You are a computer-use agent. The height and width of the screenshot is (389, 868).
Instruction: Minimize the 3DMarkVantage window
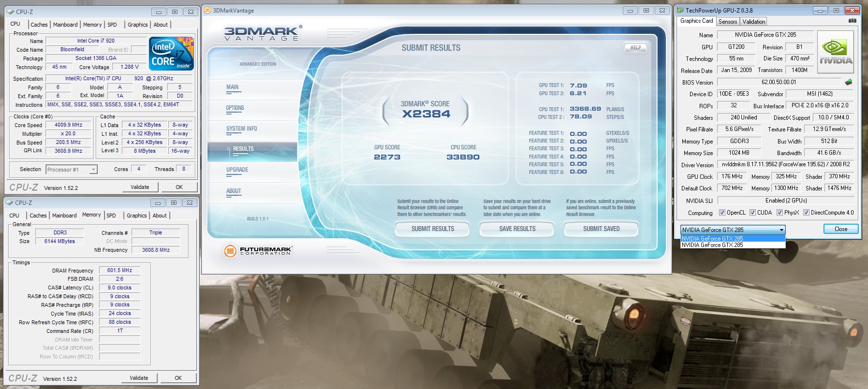coord(630,11)
